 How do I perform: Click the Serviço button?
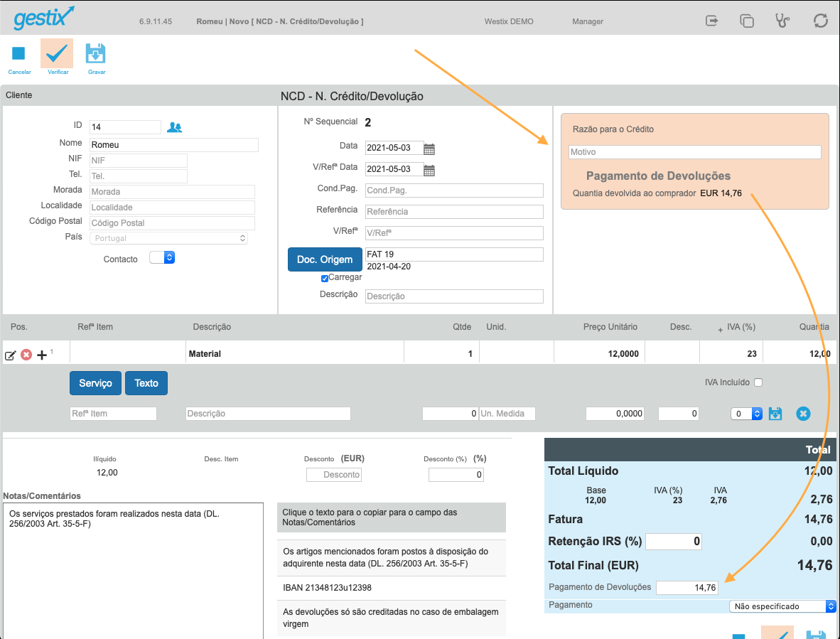click(95, 383)
